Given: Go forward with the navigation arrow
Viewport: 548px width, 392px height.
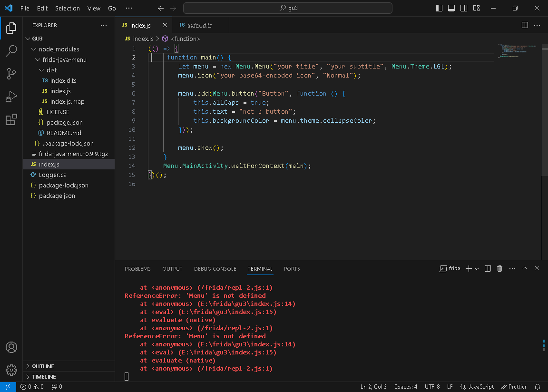Looking at the screenshot, I should pos(173,8).
